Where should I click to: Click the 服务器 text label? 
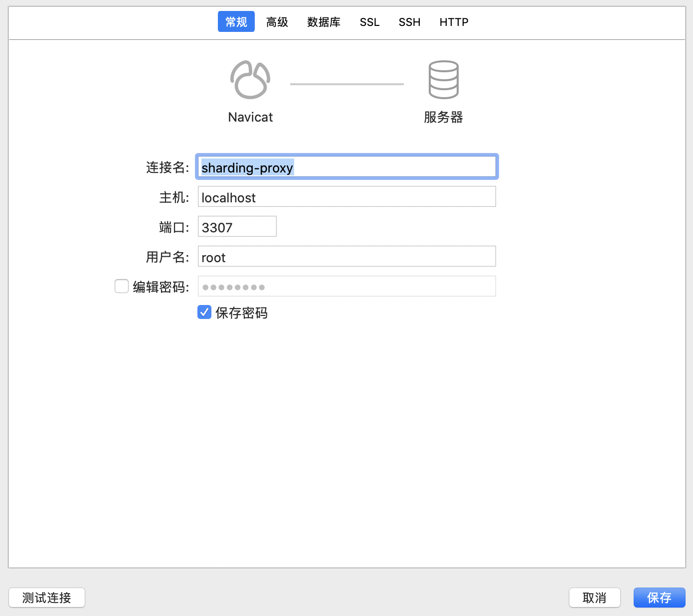pos(443,117)
